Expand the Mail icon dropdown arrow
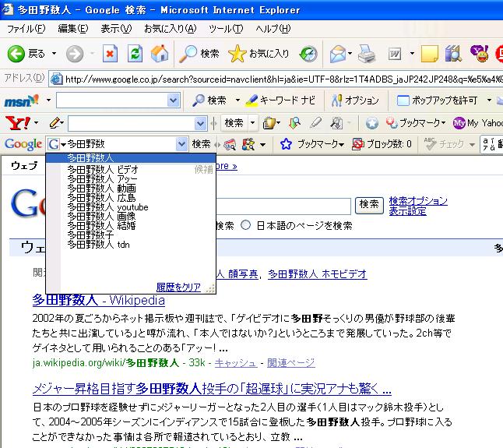Screen dimensions: 503x448 tap(350, 54)
